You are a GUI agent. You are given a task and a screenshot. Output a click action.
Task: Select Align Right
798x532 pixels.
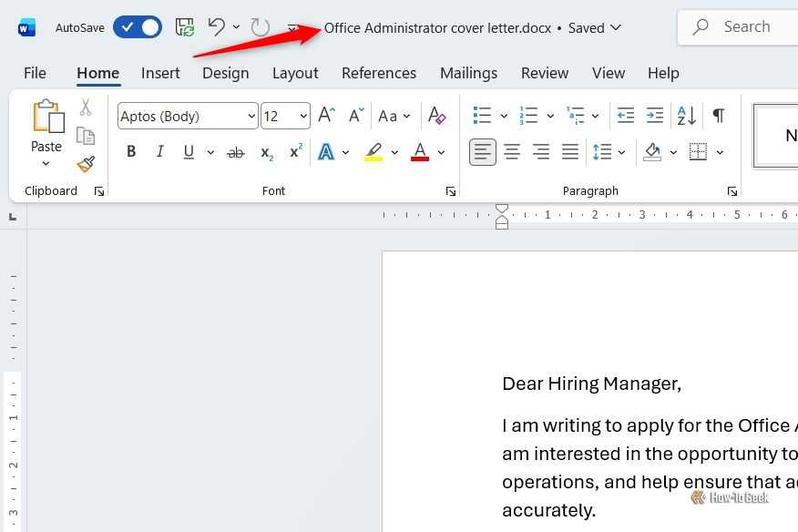541,152
